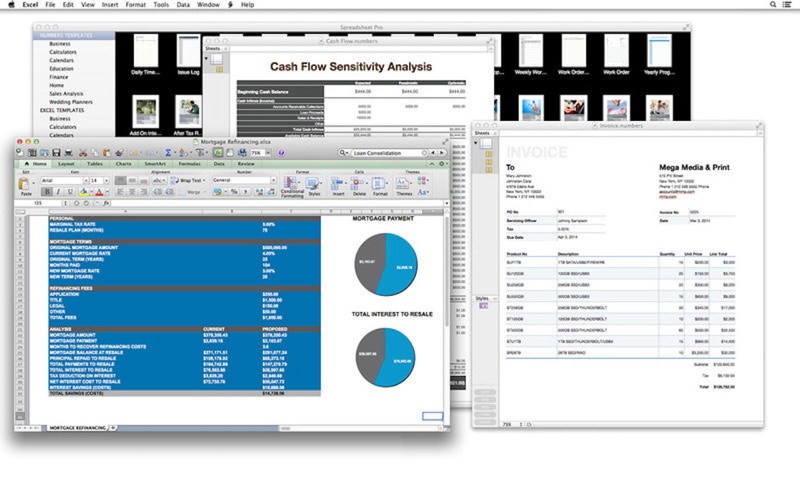Click the Undo arrow in Excel toolbar
Viewport: 800px width, 500px height.
pos(134,153)
